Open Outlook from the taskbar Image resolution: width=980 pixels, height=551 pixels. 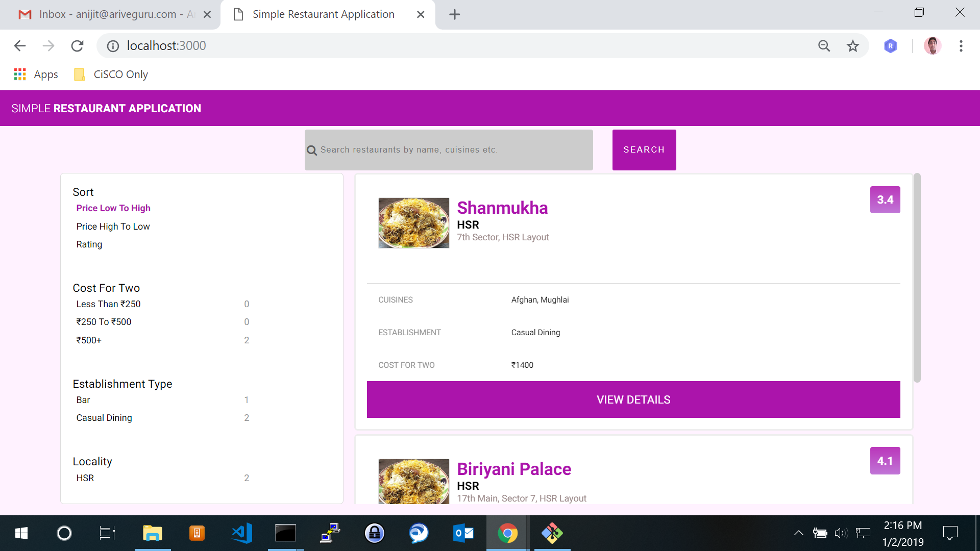(463, 533)
